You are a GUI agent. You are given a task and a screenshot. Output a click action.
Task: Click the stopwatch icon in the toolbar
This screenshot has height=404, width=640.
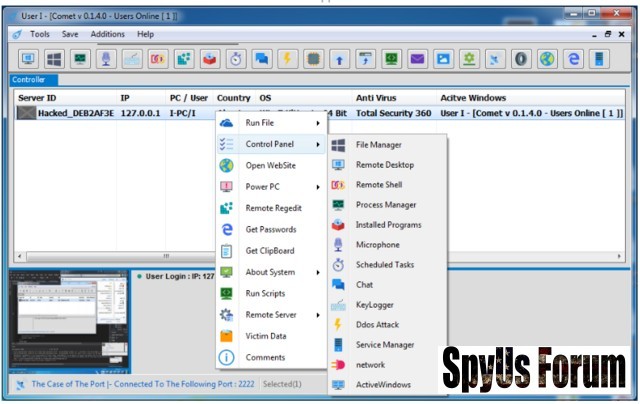236,58
